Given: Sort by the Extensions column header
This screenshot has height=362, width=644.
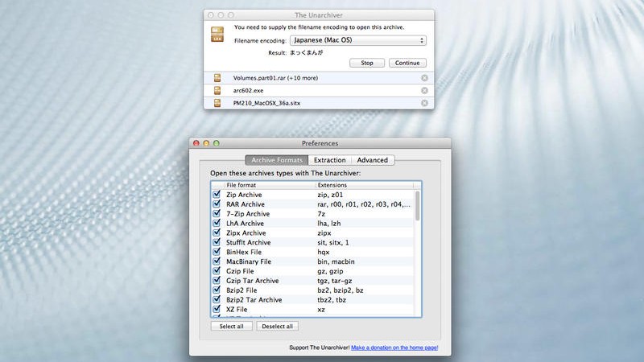Looking at the screenshot, I should (362, 185).
